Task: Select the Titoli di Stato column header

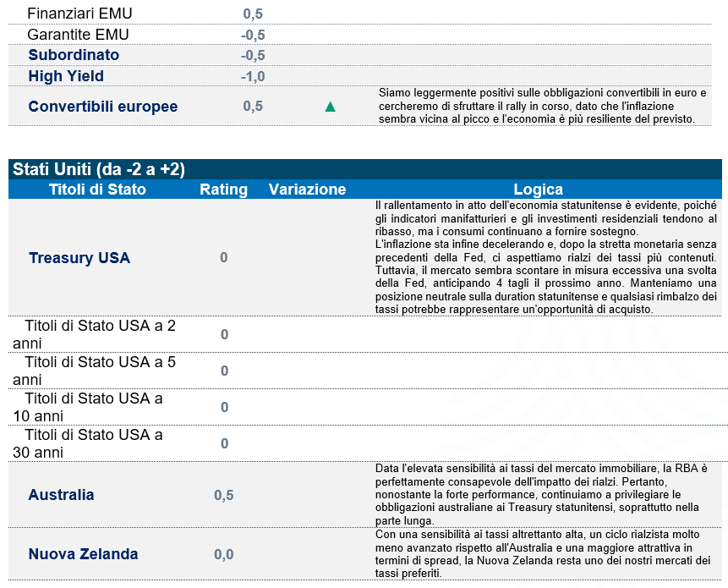Action: 97,190
